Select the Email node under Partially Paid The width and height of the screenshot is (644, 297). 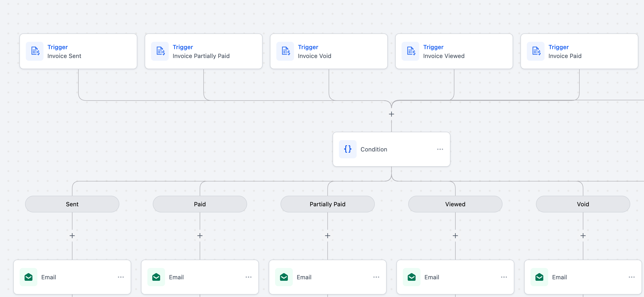point(327,277)
